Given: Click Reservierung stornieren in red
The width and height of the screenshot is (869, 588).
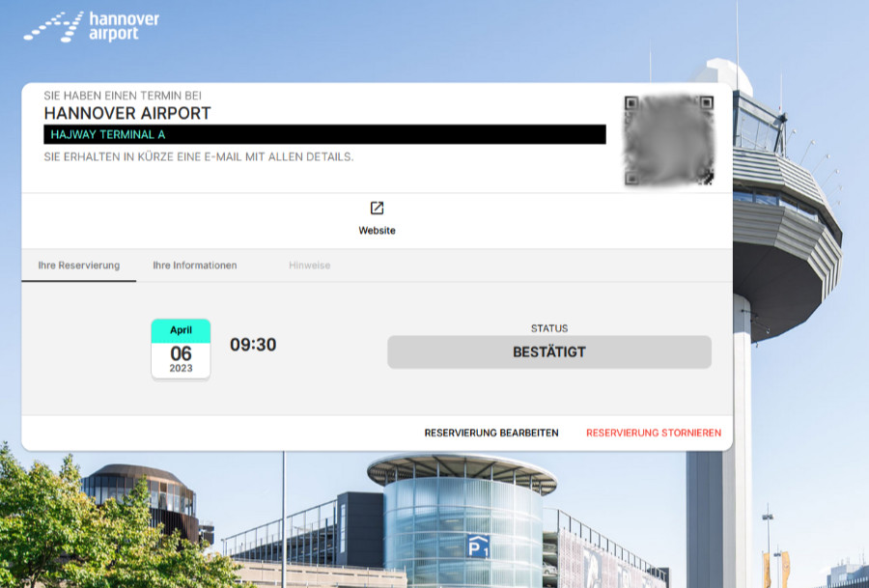Looking at the screenshot, I should (x=654, y=433).
